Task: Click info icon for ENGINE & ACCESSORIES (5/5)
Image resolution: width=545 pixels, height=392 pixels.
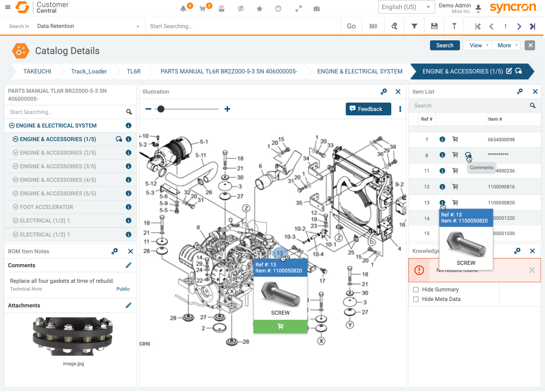Action: point(128,193)
